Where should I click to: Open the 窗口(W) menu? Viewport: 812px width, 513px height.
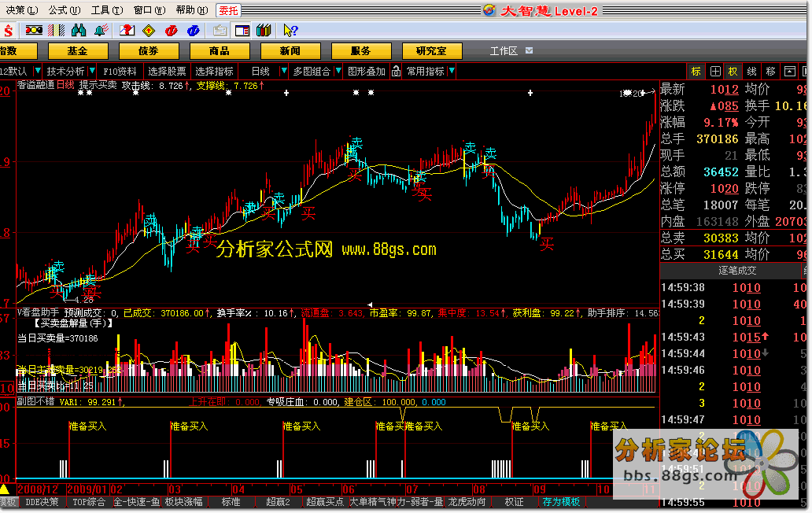[x=149, y=10]
